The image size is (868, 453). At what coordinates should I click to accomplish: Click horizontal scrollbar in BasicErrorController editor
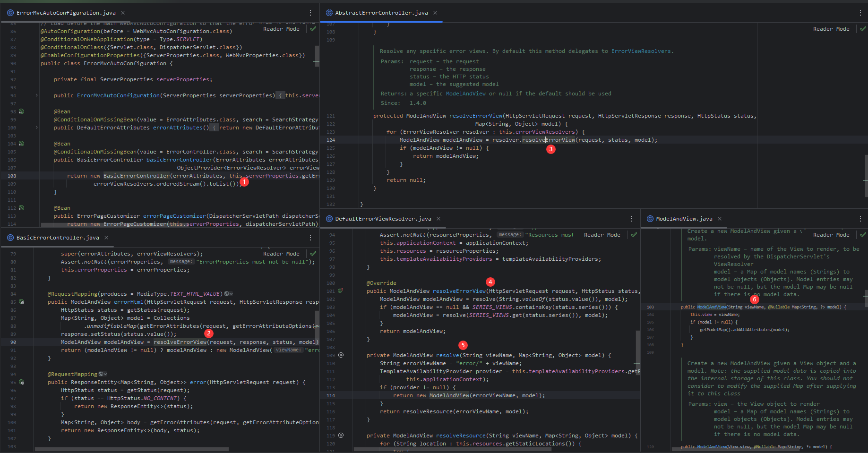132,449
